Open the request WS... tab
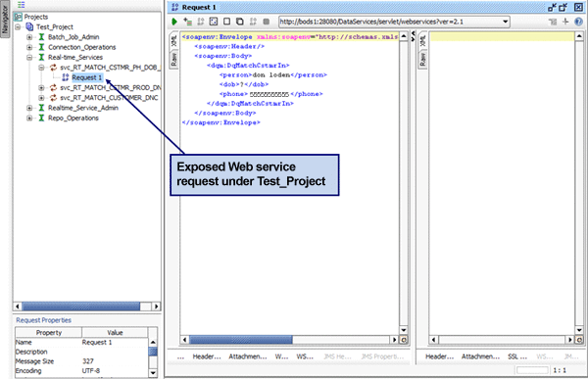Screen dimensions: 588x379 (x=305, y=356)
